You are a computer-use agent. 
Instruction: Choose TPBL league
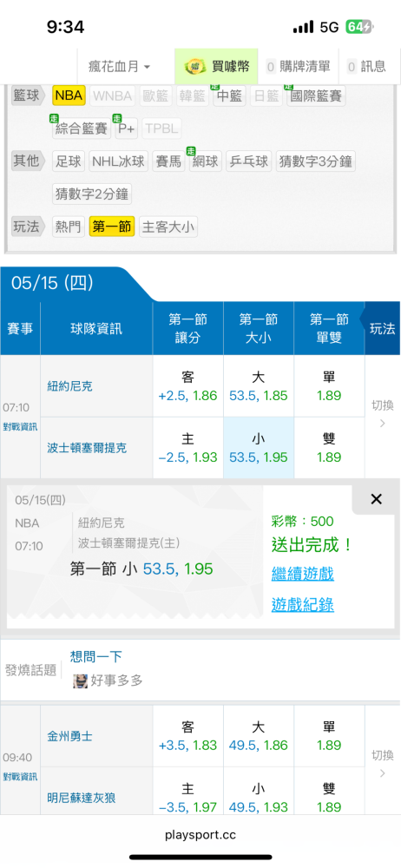(161, 128)
